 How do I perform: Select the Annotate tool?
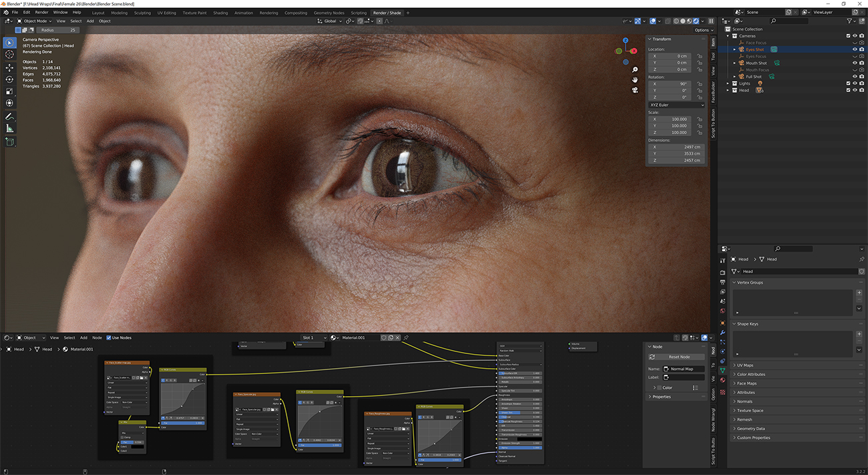click(9, 116)
